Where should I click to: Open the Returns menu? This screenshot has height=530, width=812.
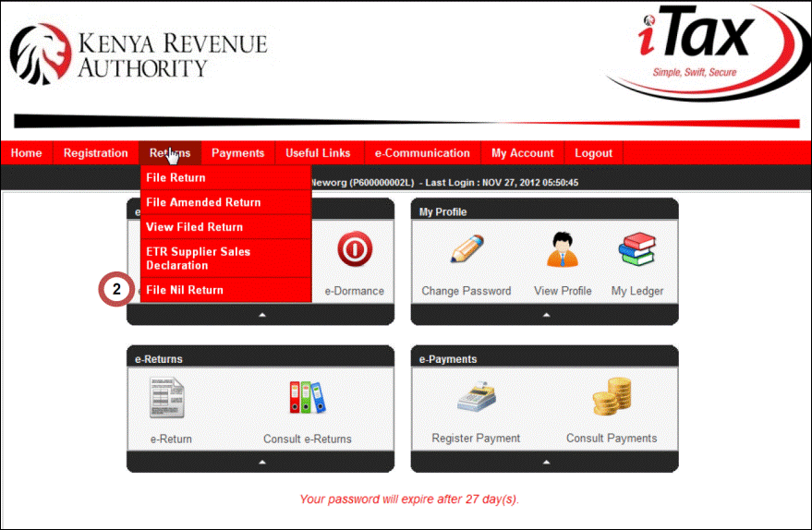pyautogui.click(x=170, y=152)
